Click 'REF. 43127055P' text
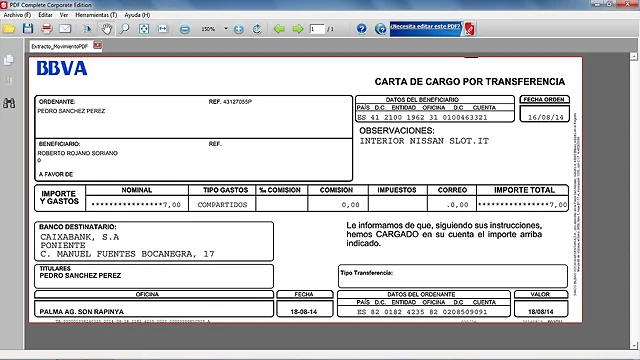The height and width of the screenshot is (360, 640). click(230, 102)
